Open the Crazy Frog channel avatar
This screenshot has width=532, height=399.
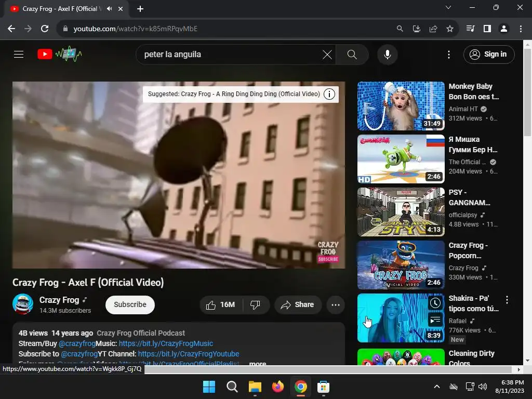tap(23, 304)
